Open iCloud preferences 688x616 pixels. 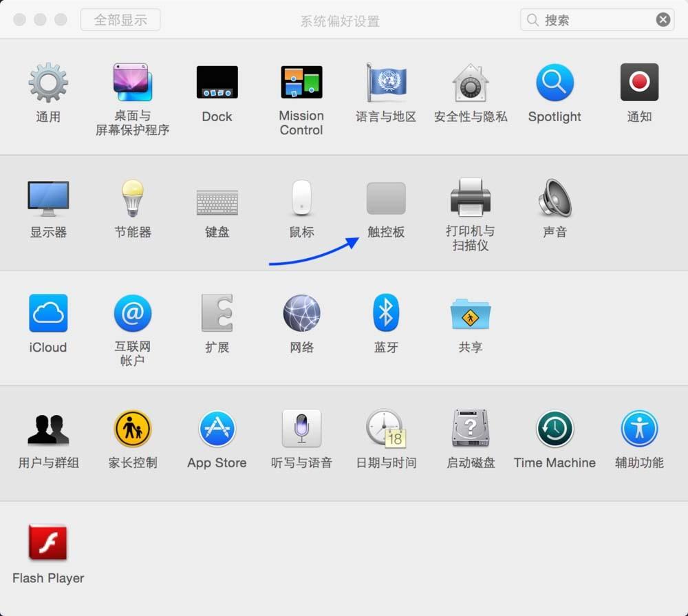pos(47,313)
